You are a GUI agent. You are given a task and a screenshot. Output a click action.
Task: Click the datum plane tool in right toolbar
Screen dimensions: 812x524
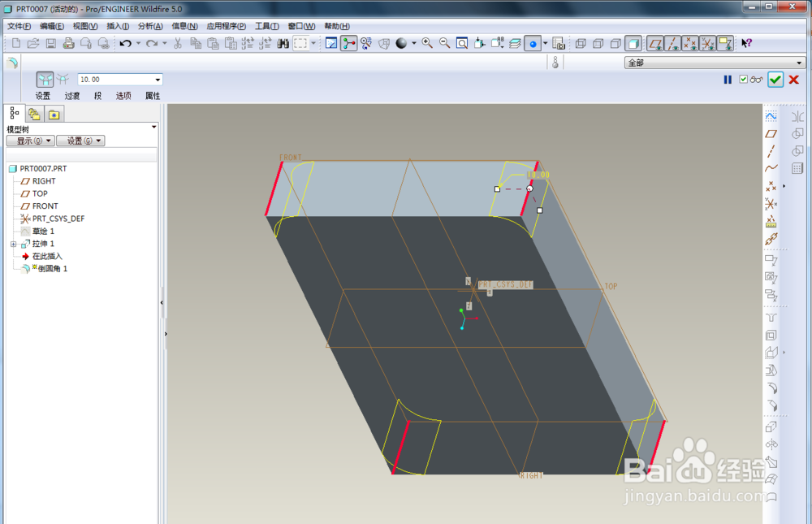point(771,134)
